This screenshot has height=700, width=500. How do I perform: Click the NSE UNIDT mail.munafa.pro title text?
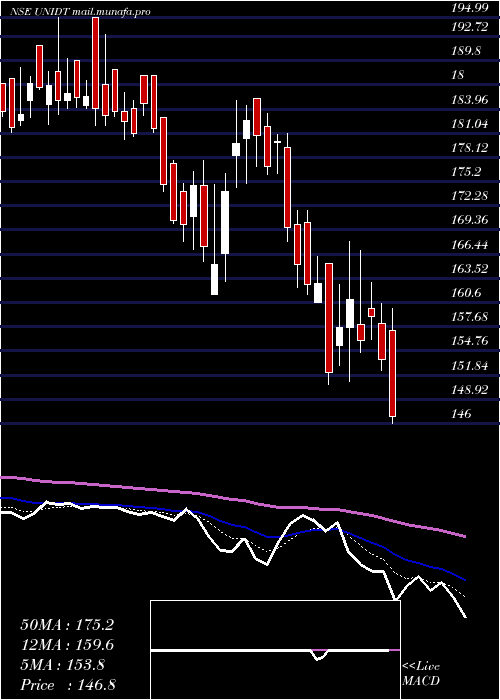point(81,12)
